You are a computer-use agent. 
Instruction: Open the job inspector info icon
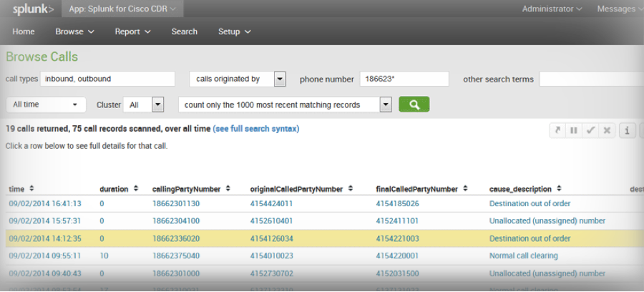click(627, 130)
